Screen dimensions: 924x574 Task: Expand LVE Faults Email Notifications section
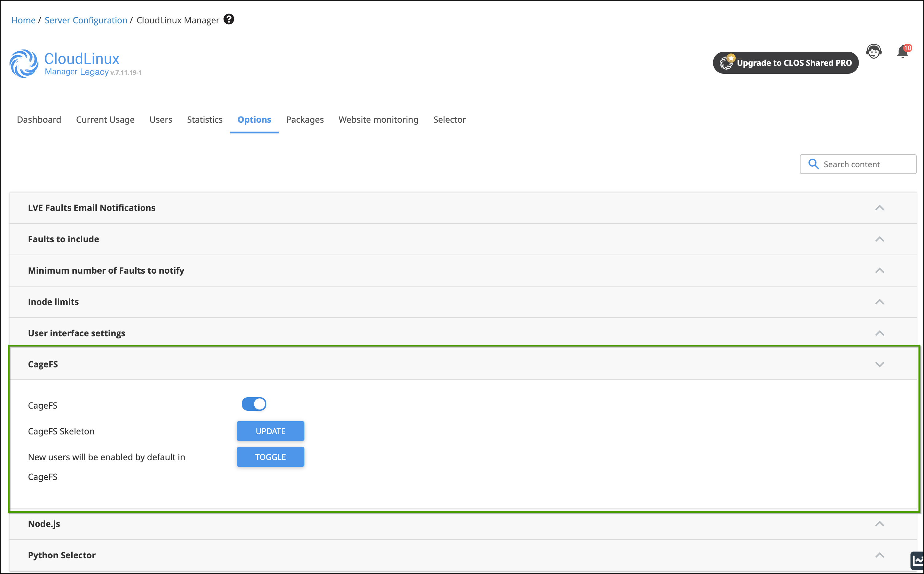[x=879, y=208]
